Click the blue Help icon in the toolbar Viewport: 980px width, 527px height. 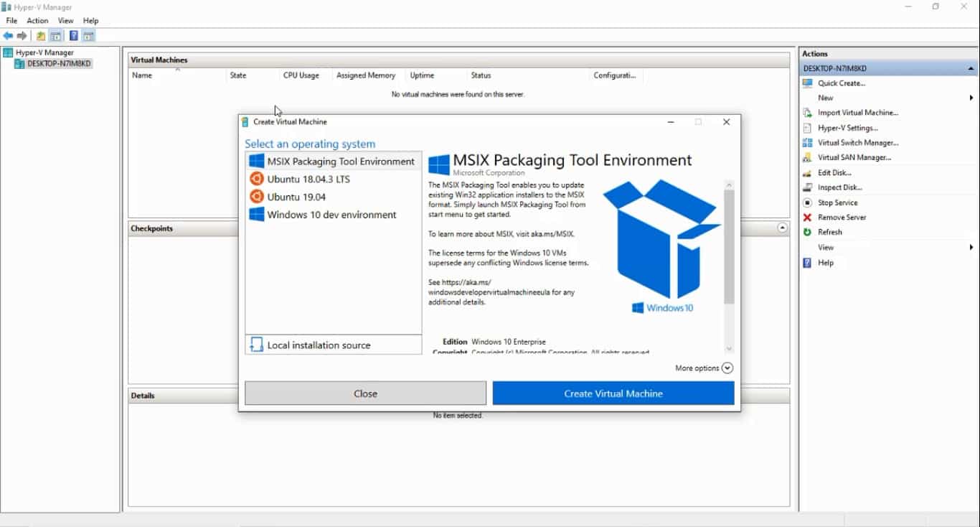tap(73, 36)
